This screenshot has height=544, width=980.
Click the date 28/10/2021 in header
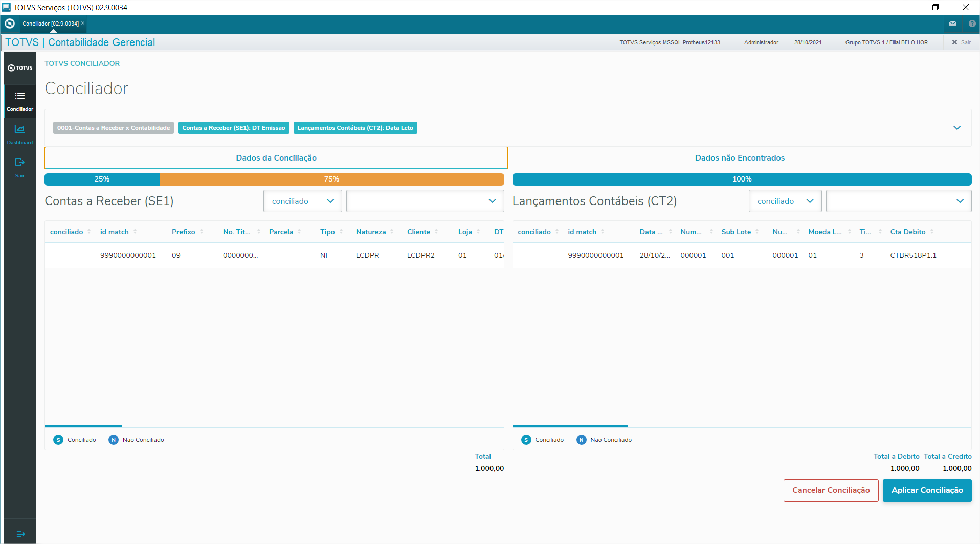pos(808,42)
